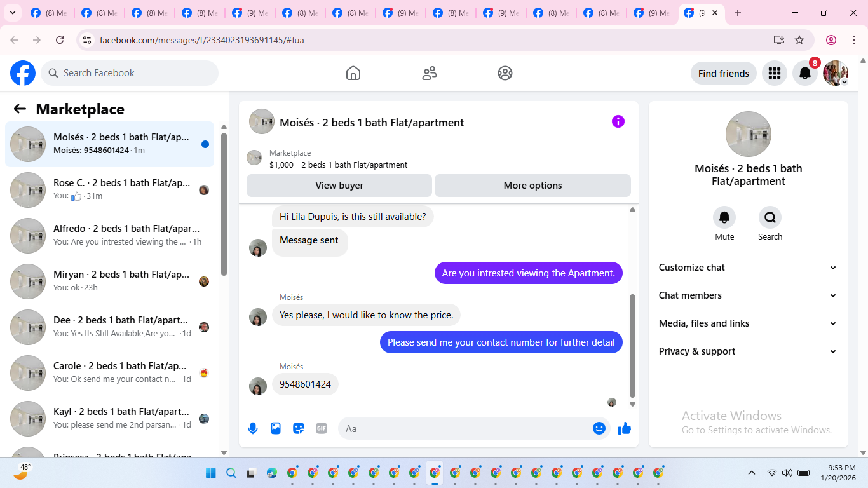Open the Home feed icon
Screen dimensions: 868x488
coord(353,73)
